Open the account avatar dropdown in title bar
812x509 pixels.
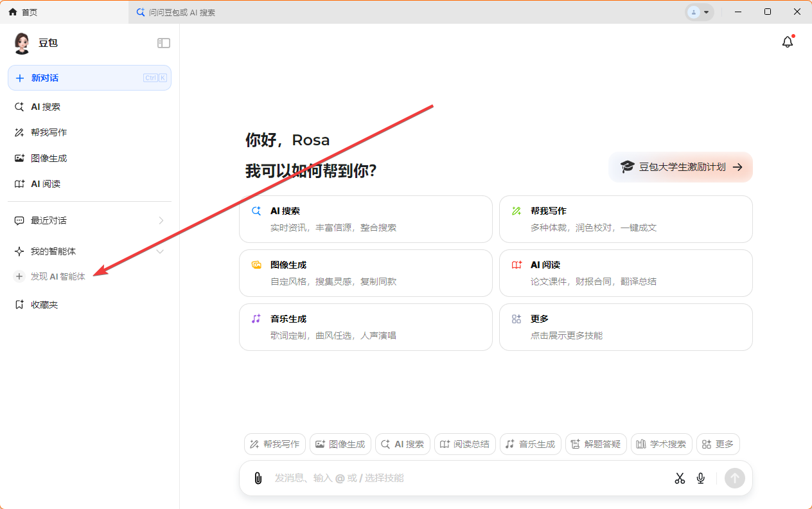pos(700,12)
